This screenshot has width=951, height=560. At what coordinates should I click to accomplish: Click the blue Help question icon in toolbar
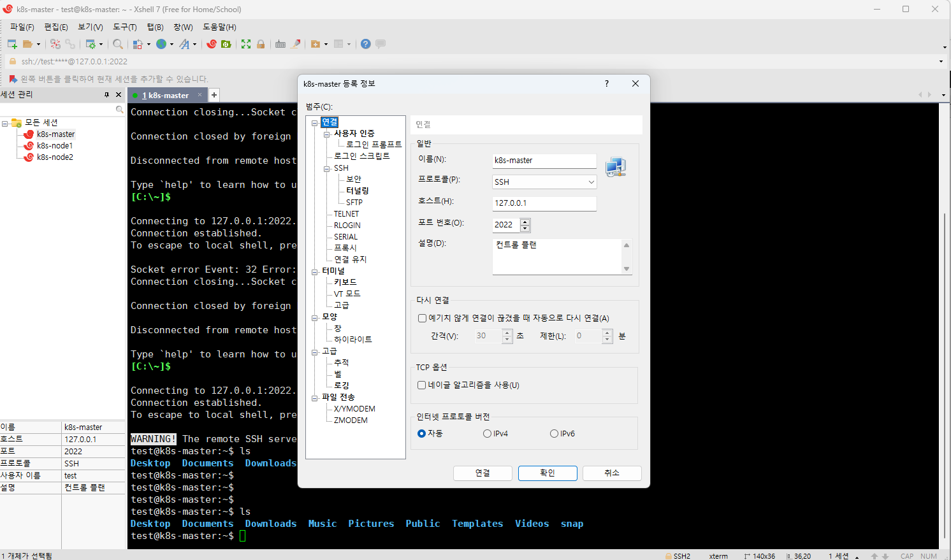coord(365,44)
